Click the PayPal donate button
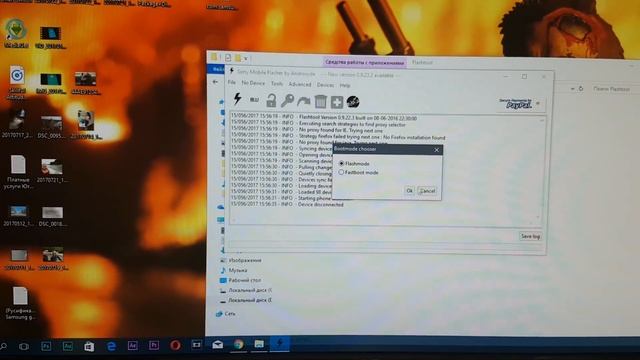The image size is (640, 360). pyautogui.click(x=515, y=104)
